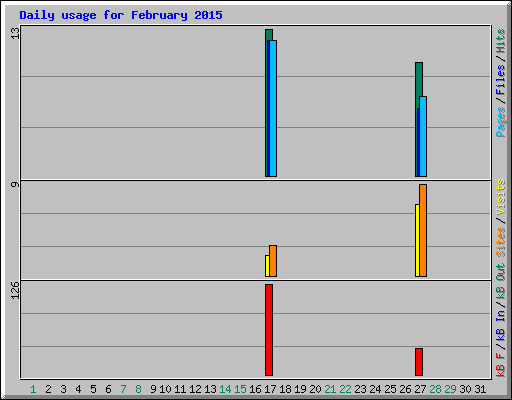Screen dimensions: 512x400
Task: Click day 20 on the x-axis
Action: pyautogui.click(x=315, y=389)
